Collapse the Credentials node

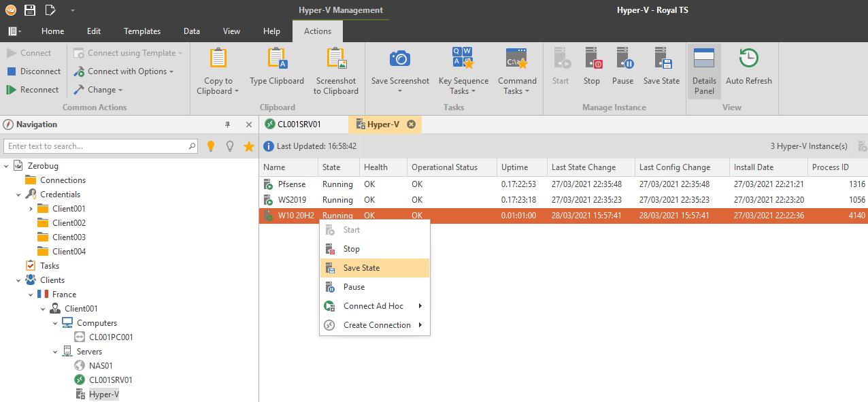tap(19, 195)
